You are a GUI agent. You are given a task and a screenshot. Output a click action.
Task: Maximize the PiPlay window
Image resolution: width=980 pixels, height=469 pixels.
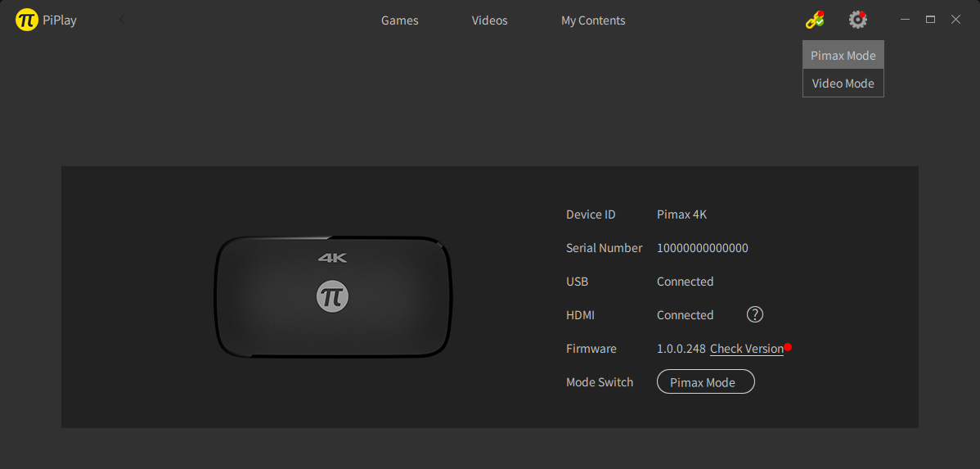coord(930,20)
